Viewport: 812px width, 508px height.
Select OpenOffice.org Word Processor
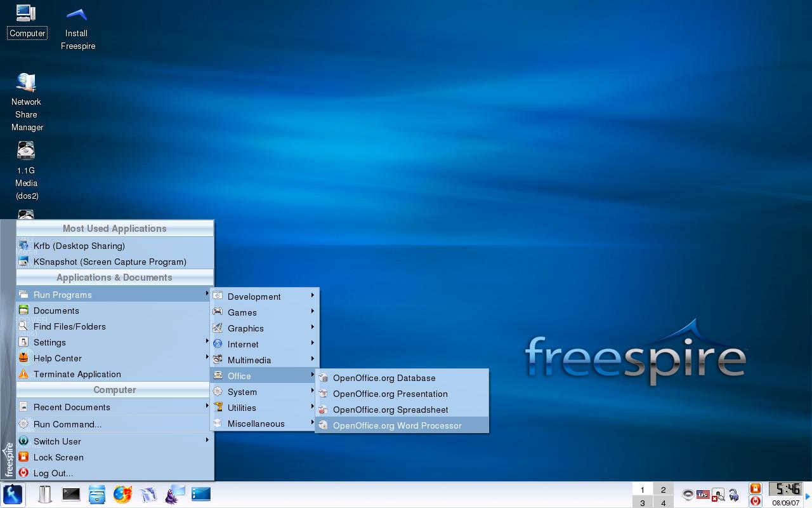tap(402, 425)
